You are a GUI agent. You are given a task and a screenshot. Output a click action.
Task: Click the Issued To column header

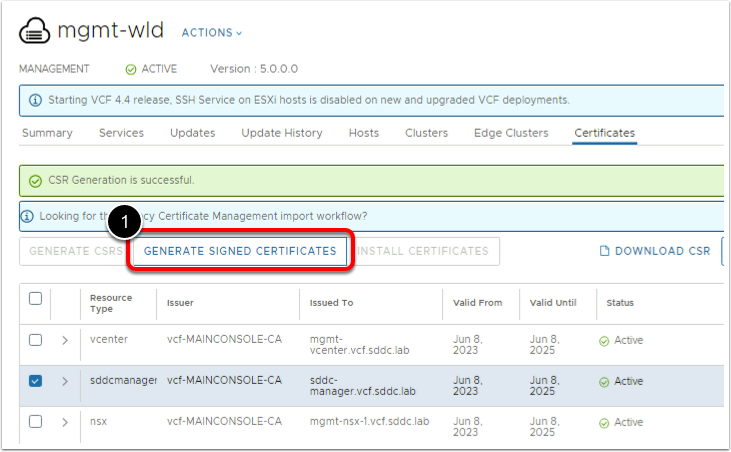coord(331,303)
